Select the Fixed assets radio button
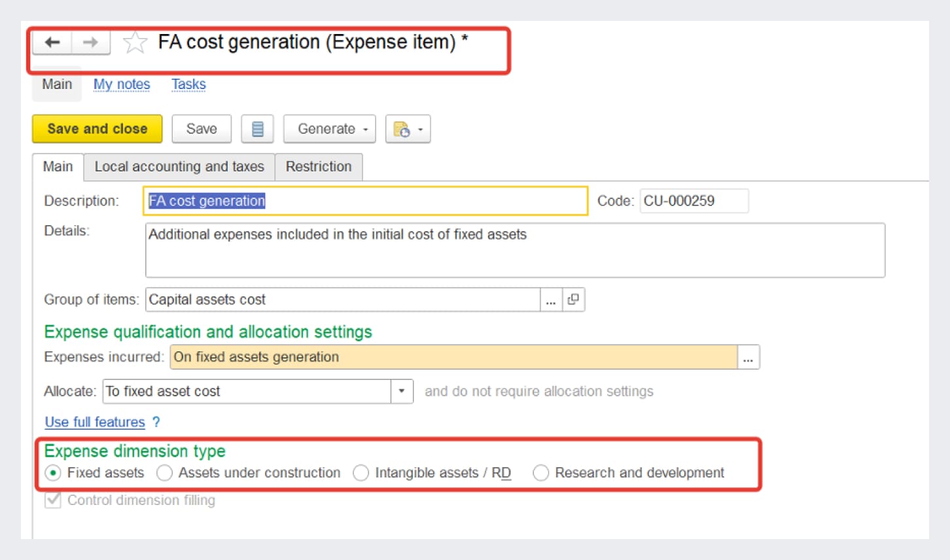Image resolution: width=950 pixels, height=560 pixels. [54, 473]
